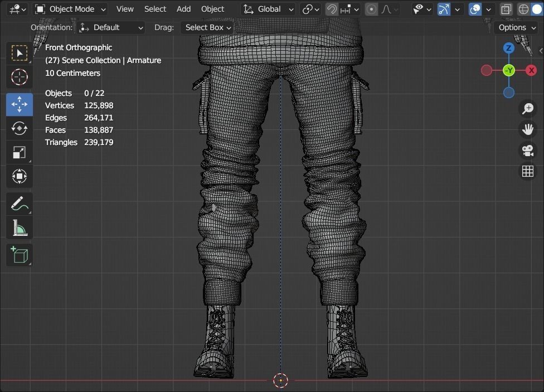
Task: Click the red X axis gizmo ball
Action: pyautogui.click(x=531, y=70)
